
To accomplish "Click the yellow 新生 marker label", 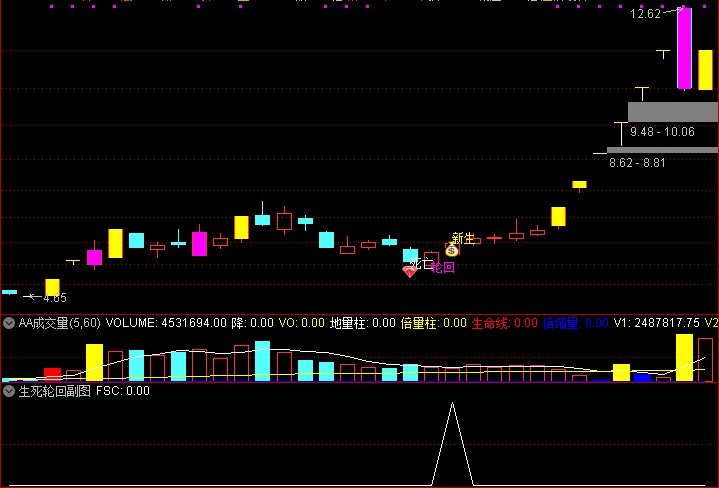I will click(463, 238).
